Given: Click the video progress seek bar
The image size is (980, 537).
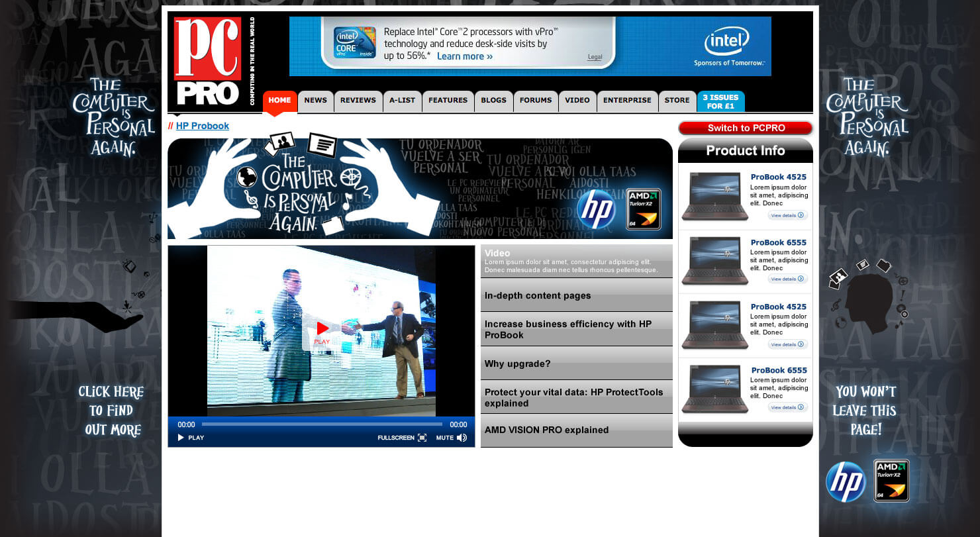Looking at the screenshot, I should [x=322, y=424].
